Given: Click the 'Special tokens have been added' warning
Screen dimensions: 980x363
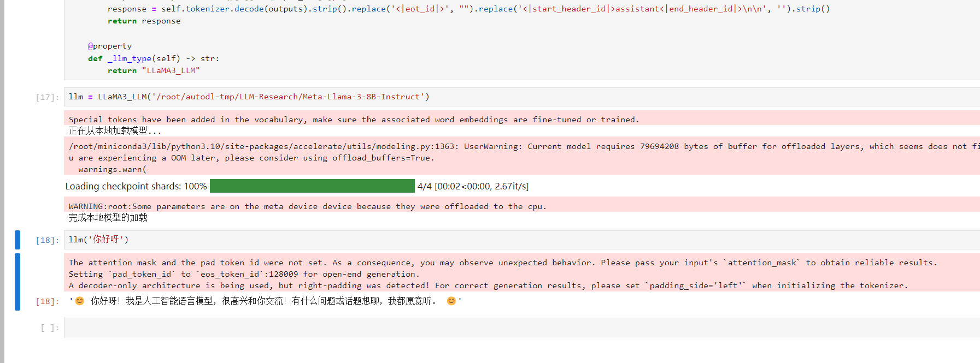Looking at the screenshot, I should pyautogui.click(x=354, y=120).
